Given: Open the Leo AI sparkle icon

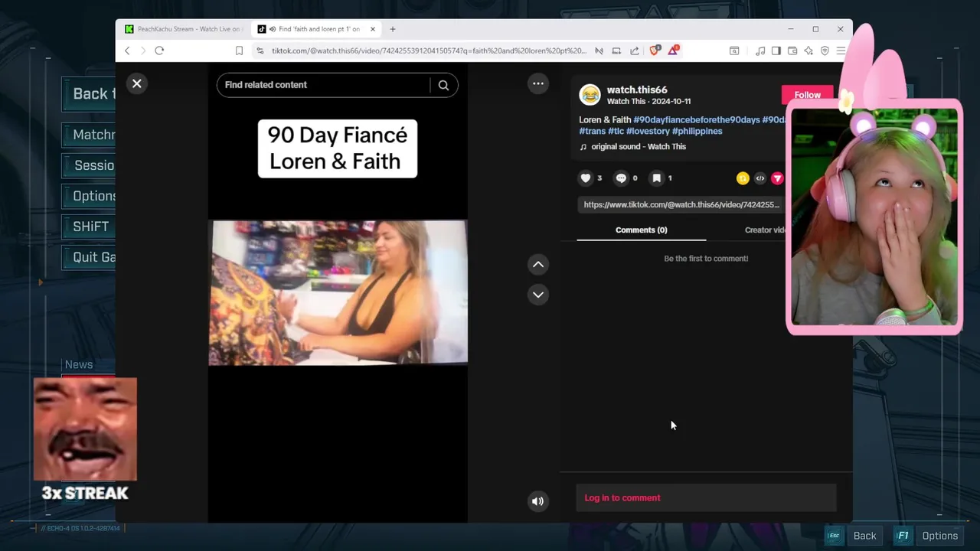Looking at the screenshot, I should click(808, 51).
